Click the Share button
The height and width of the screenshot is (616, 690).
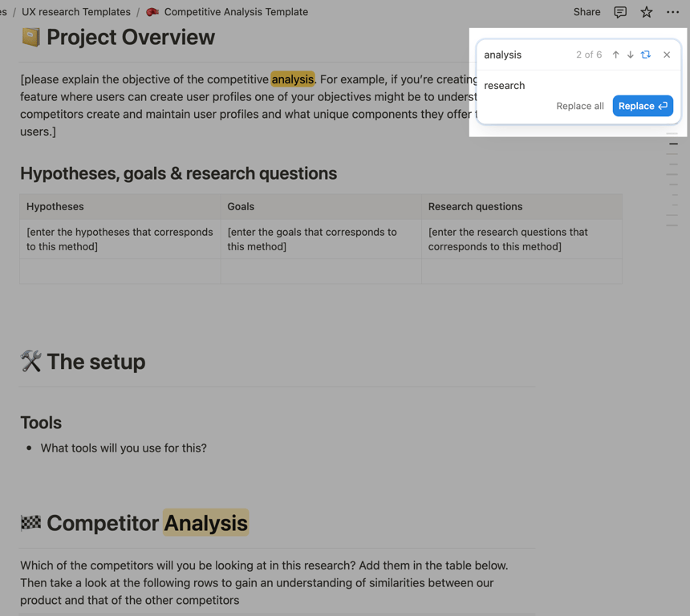tap(586, 12)
